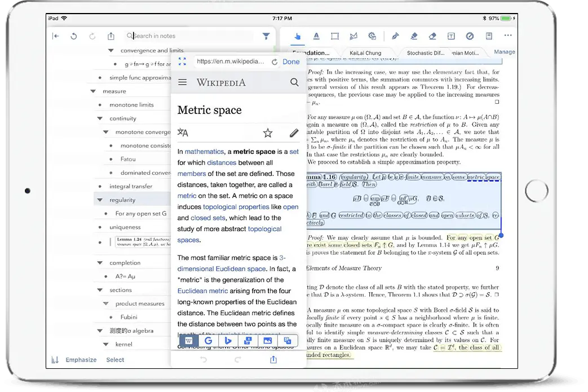The image size is (588, 392).
Task: Collapse the 'monotone converge' node
Action: click(x=106, y=132)
